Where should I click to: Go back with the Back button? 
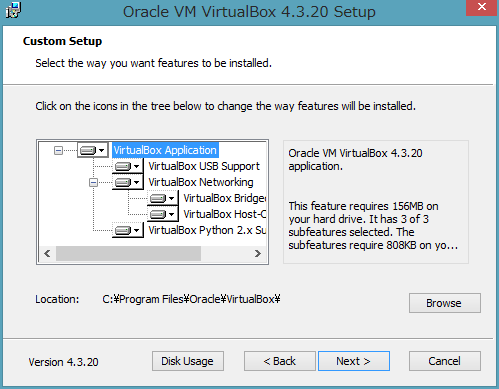click(279, 361)
